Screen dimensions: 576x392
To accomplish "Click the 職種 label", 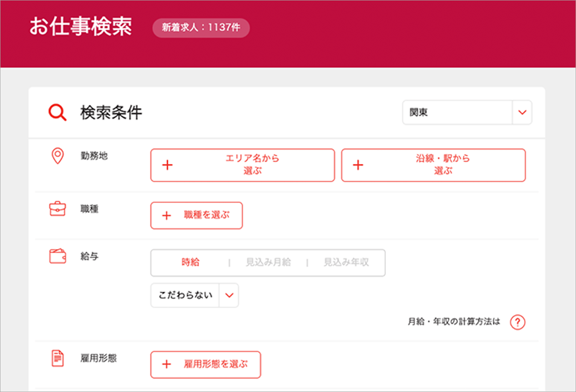I will point(89,209).
